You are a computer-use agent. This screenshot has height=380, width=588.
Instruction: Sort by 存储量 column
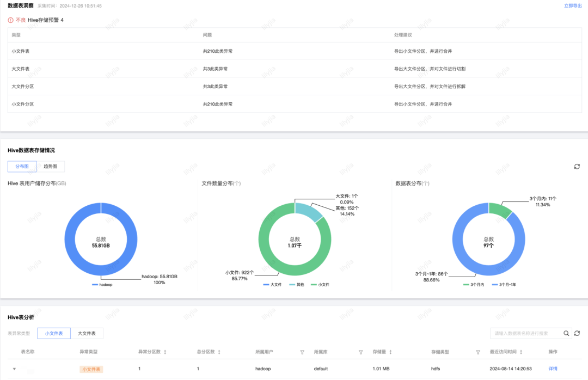(x=390, y=352)
